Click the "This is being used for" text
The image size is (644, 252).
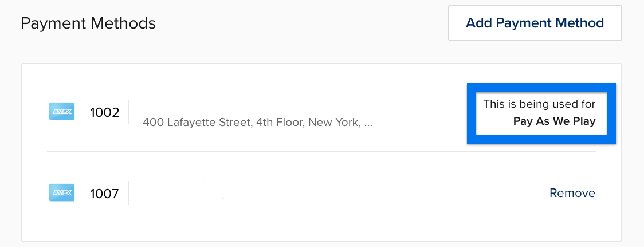point(539,104)
